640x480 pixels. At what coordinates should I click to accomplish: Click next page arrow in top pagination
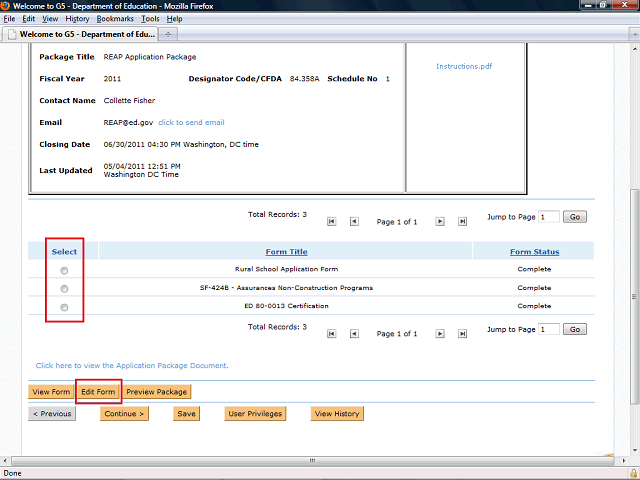[439, 221]
